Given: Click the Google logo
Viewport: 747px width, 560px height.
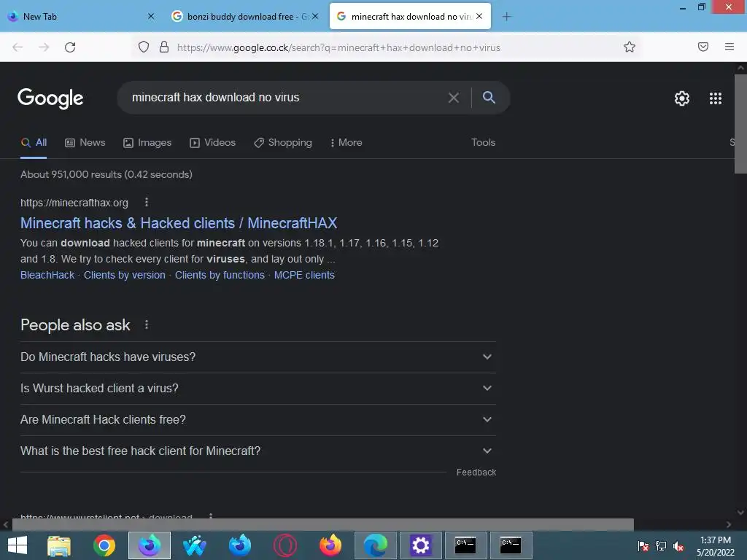Looking at the screenshot, I should click(x=50, y=98).
